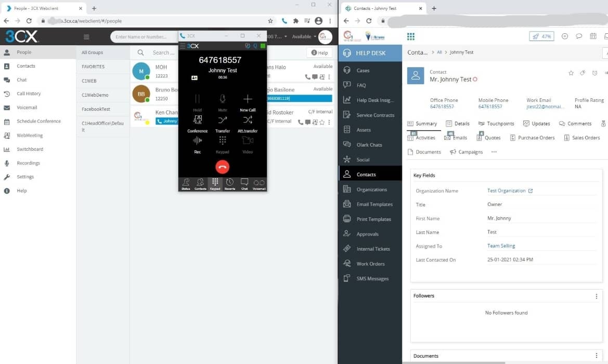Image resolution: width=608 pixels, height=364 pixels.
Task: Open the softphone Status tab
Action: point(186,184)
